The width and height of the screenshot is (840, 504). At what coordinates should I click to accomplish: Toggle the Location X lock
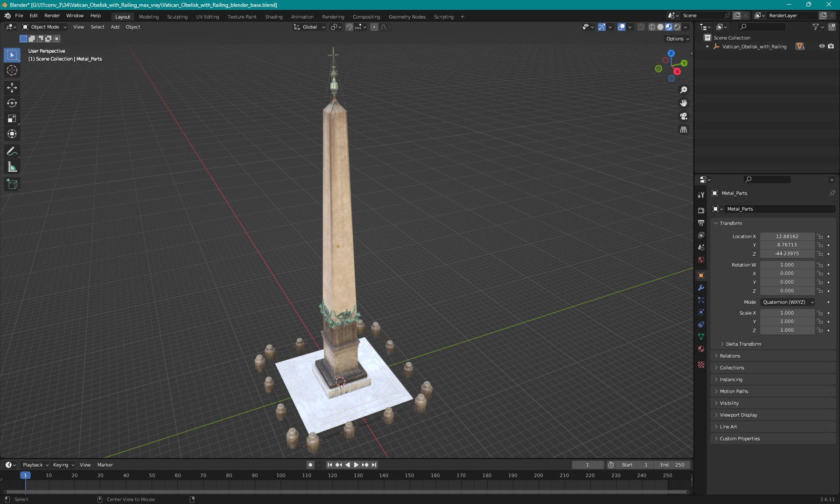tap(820, 237)
